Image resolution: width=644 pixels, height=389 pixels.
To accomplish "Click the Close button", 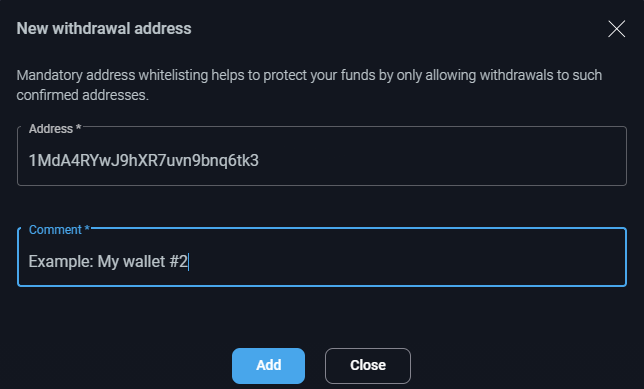I will click(368, 366).
